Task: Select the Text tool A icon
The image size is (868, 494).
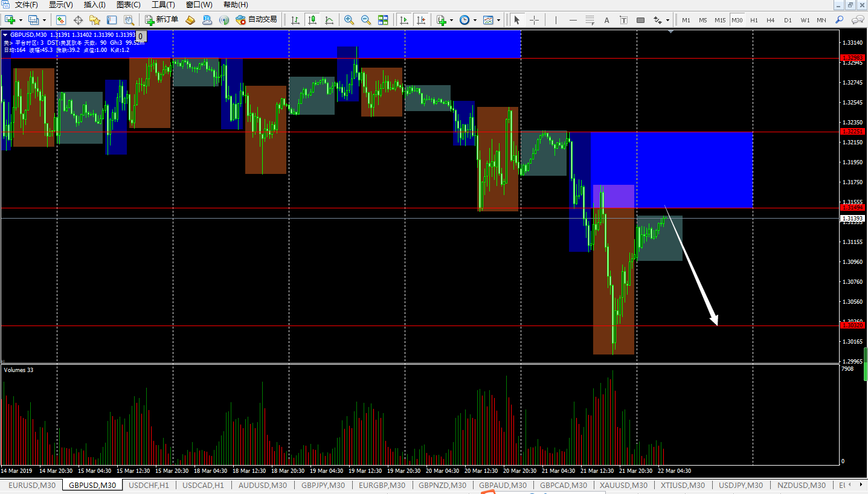Action: click(607, 20)
